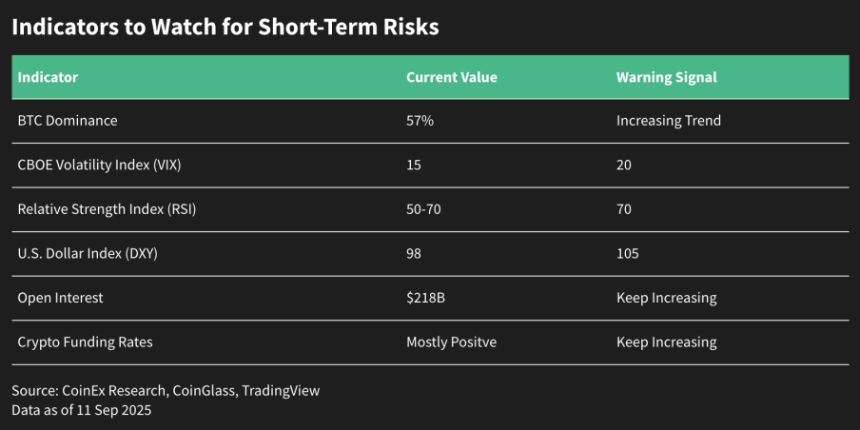860x430 pixels.
Task: Select the "U.S. Dollar Index (DXY)" label
Action: (87, 253)
